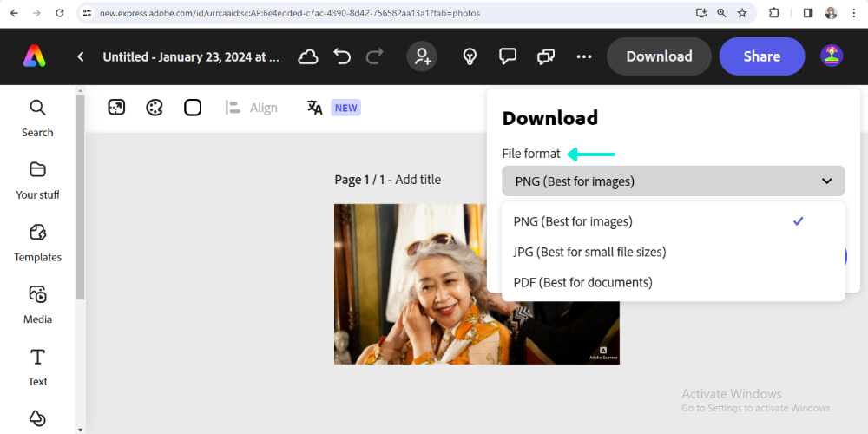Open the user profile avatar in header
The image size is (868, 434).
pyautogui.click(x=832, y=56)
